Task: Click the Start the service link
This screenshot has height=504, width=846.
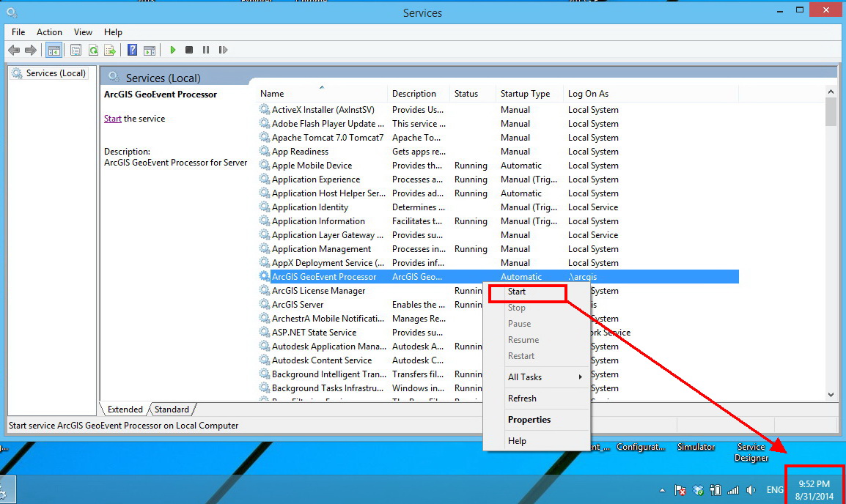Action: (x=113, y=119)
